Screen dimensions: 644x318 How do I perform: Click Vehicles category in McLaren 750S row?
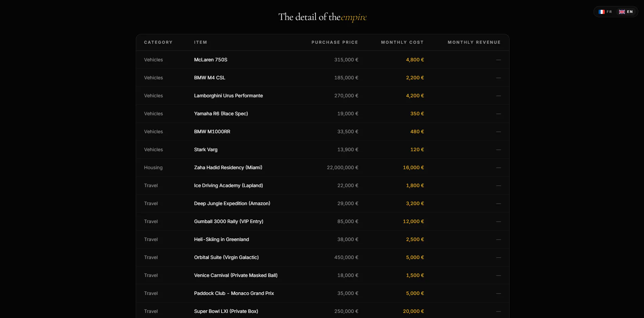[x=153, y=60]
